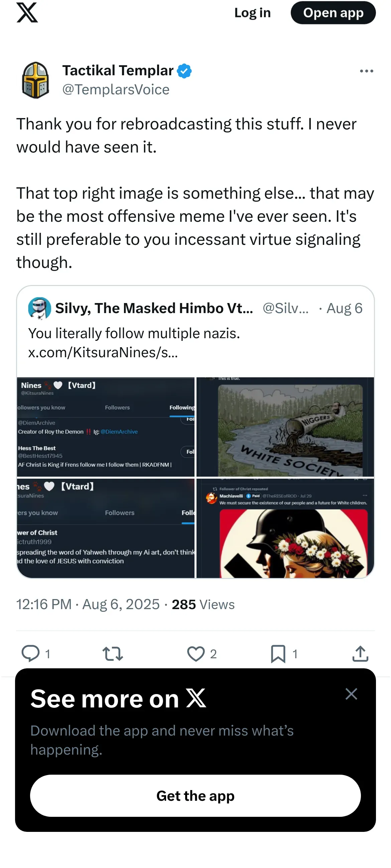
Task: Tap the share upload icon
Action: point(360,653)
